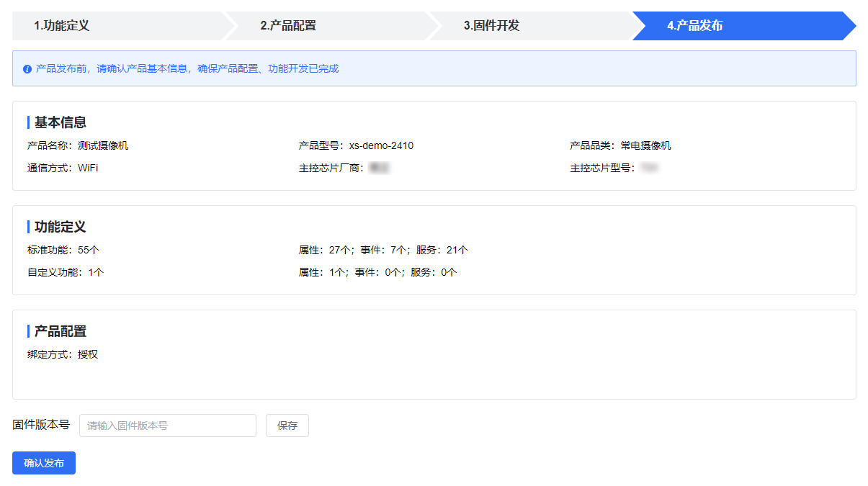Click the 产品配置 section heading

tap(61, 331)
